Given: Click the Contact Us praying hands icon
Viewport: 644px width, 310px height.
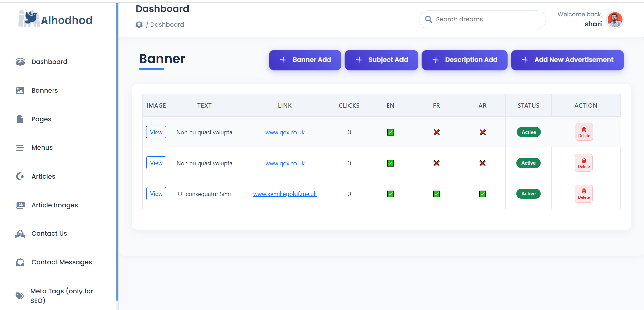Looking at the screenshot, I should coord(20,234).
